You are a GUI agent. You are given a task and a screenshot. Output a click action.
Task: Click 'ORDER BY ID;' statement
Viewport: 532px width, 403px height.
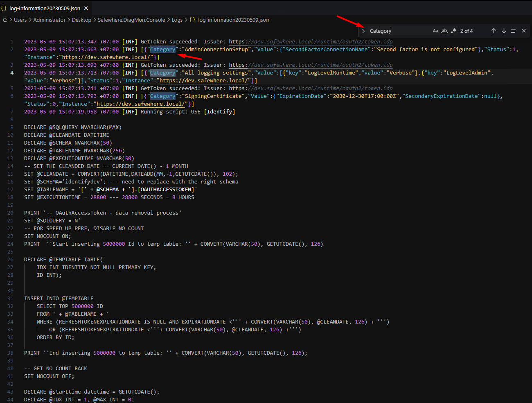point(56,337)
